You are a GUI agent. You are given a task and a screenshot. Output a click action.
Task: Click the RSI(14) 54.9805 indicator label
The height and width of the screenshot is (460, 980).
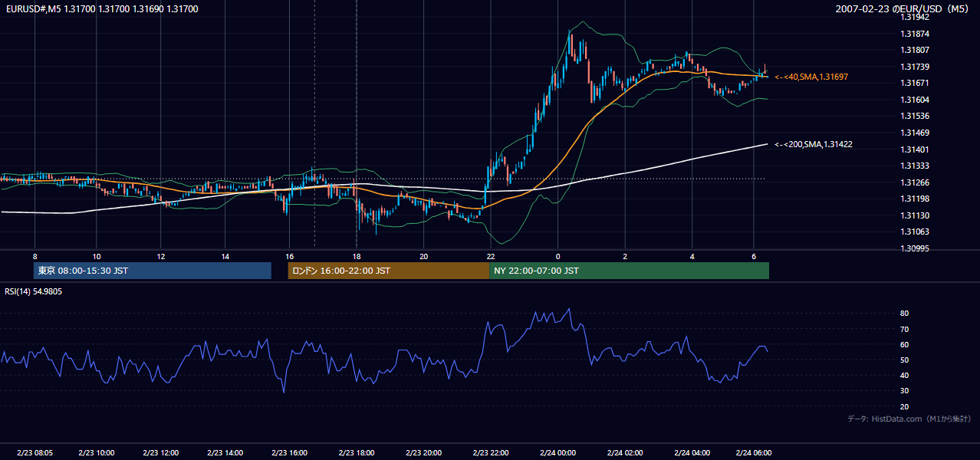pos(34,291)
